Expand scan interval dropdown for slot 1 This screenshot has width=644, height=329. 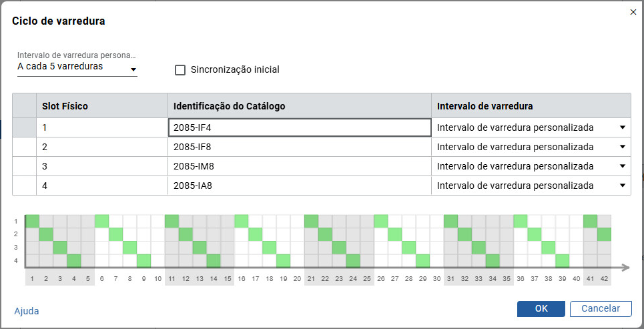coord(622,127)
